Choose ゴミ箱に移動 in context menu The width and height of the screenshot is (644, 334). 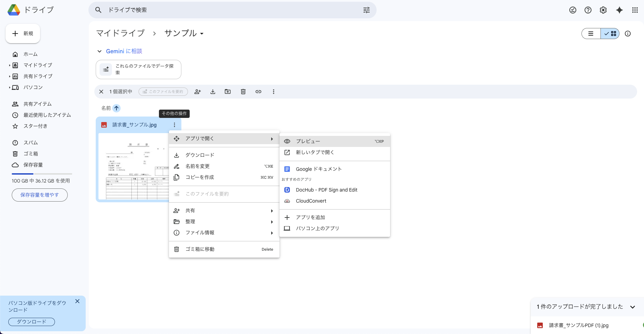200,249
